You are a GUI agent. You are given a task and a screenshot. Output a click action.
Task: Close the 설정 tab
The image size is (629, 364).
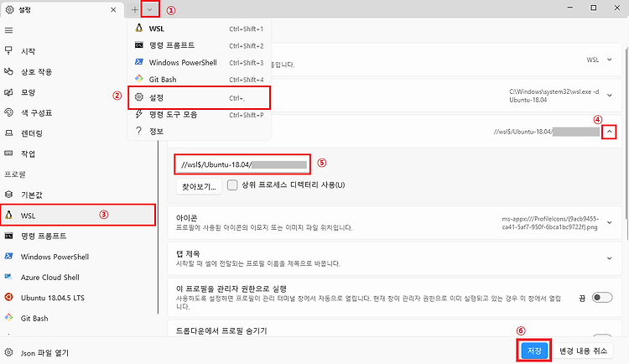(x=113, y=9)
